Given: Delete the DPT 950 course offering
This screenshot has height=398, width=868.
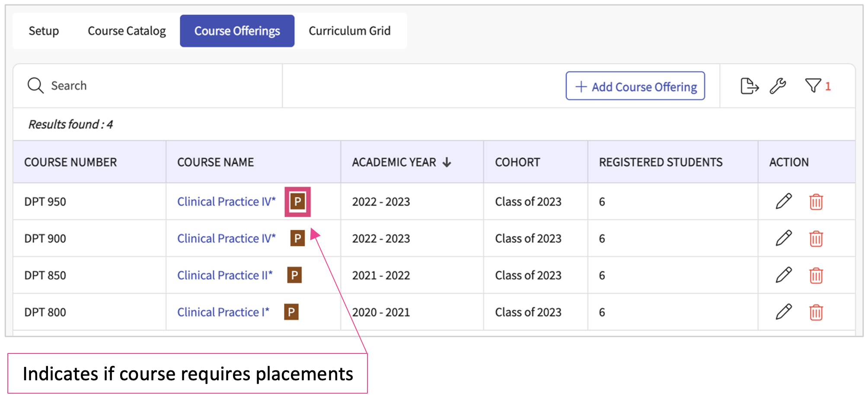Looking at the screenshot, I should 816,202.
